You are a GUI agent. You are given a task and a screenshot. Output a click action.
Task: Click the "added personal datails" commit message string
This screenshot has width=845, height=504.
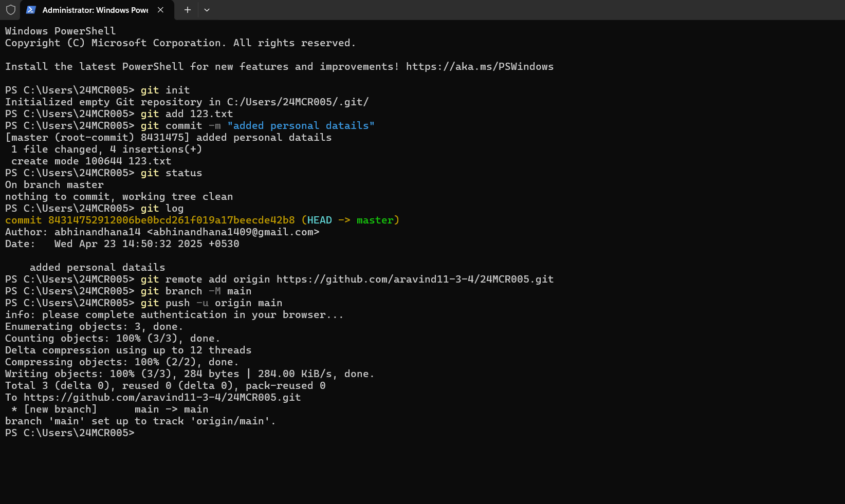click(x=301, y=126)
